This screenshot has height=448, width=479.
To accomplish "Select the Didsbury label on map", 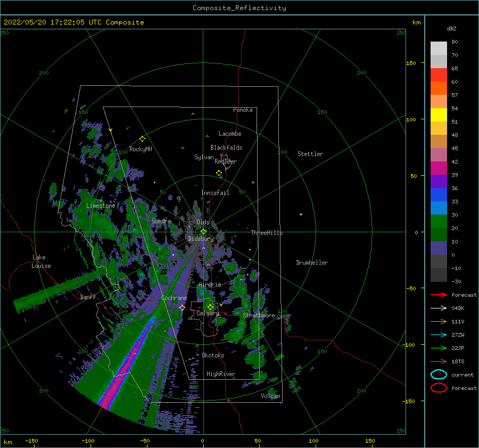I will pyautogui.click(x=201, y=239).
